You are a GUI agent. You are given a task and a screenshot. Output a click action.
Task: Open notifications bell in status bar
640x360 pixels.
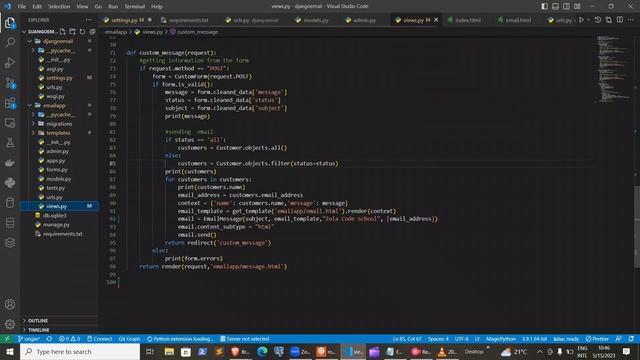click(631, 339)
